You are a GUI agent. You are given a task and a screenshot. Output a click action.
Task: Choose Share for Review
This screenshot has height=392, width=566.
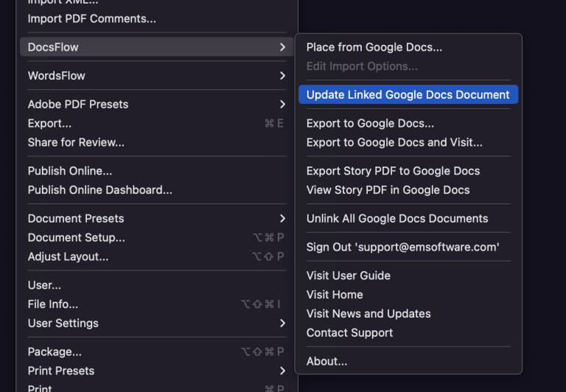[x=76, y=142]
